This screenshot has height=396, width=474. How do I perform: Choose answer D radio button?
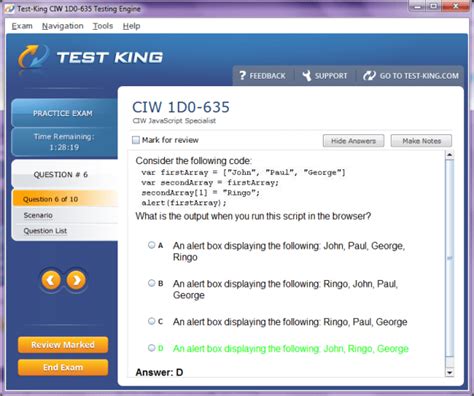(151, 348)
